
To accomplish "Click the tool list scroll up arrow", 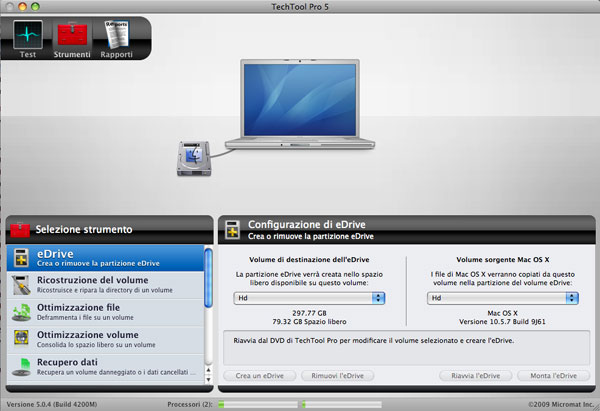I will click(x=209, y=370).
